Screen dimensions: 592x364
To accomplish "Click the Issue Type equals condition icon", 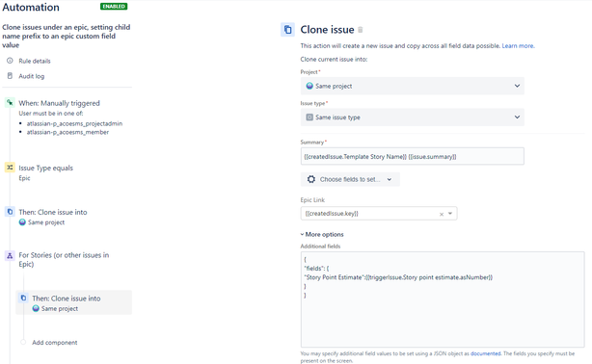I will pos(10,168).
